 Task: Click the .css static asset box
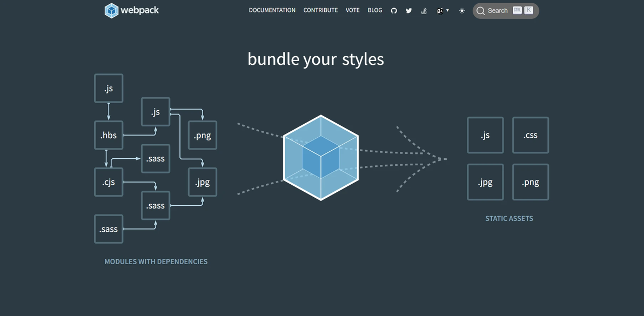click(x=530, y=136)
